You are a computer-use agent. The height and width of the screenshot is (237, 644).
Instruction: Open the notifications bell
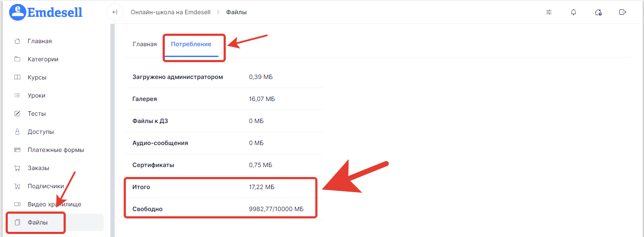pyautogui.click(x=574, y=12)
